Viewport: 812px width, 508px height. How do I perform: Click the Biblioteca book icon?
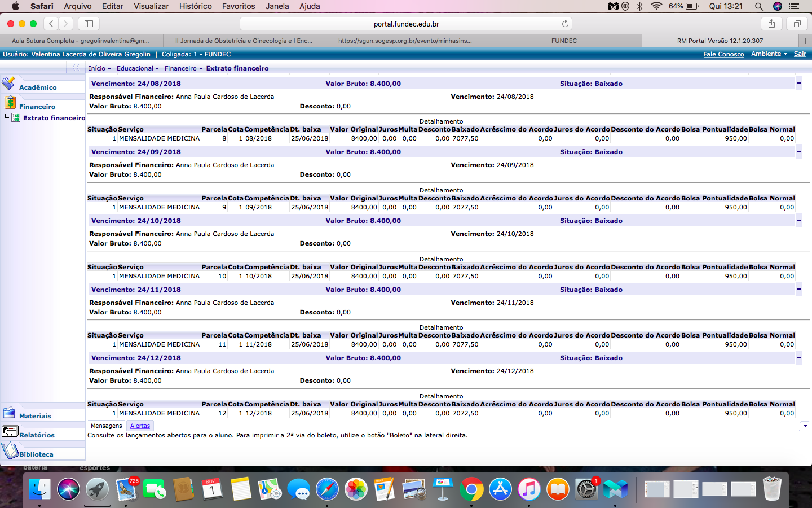(x=10, y=450)
